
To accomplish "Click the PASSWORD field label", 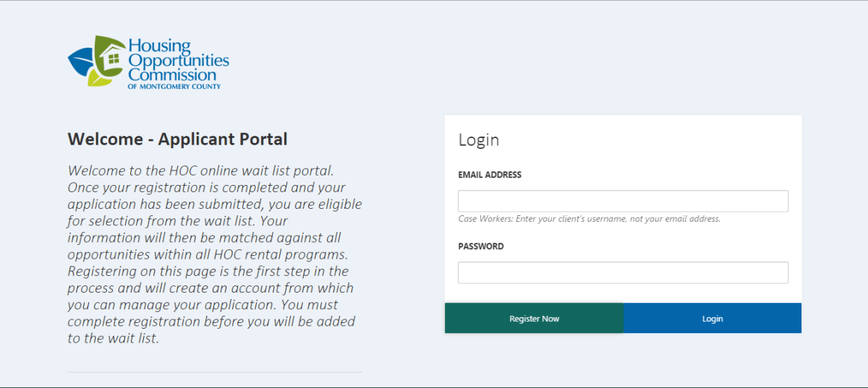I will (x=481, y=246).
